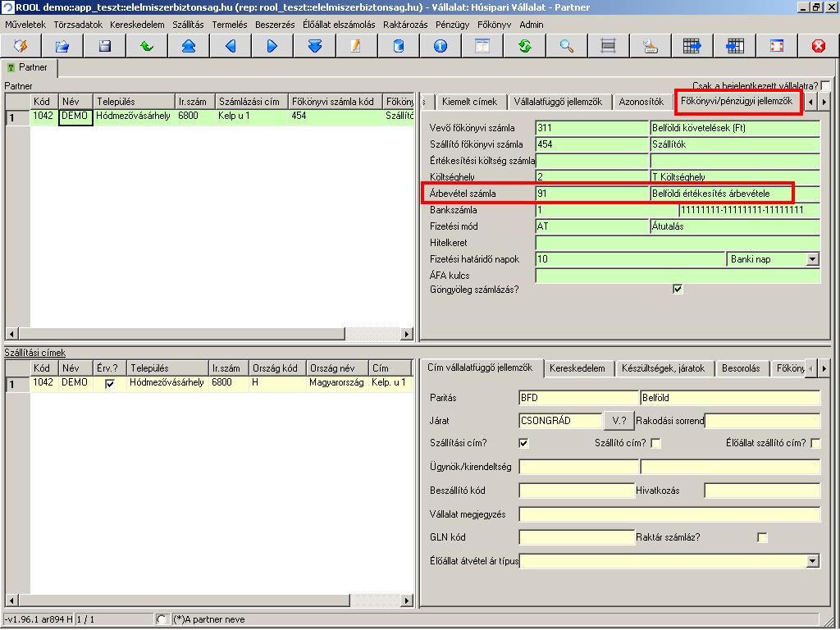Screen dimensions: 840x630
Task: Click the blue database cylinder icon
Action: click(398, 46)
